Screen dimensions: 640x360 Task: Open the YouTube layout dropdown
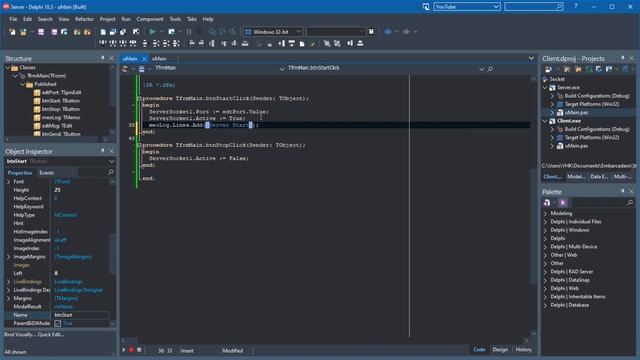click(x=496, y=7)
